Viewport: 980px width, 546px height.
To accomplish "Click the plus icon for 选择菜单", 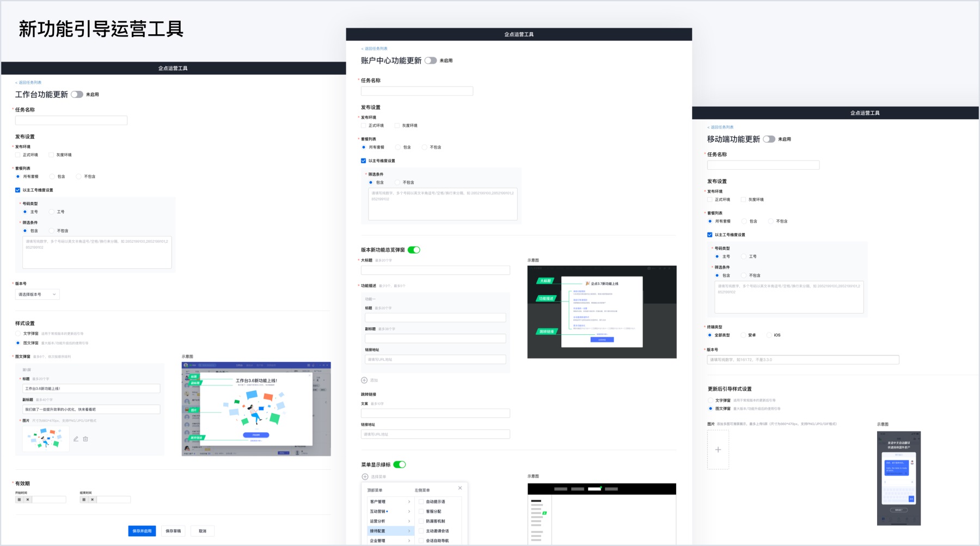I will coord(365,476).
